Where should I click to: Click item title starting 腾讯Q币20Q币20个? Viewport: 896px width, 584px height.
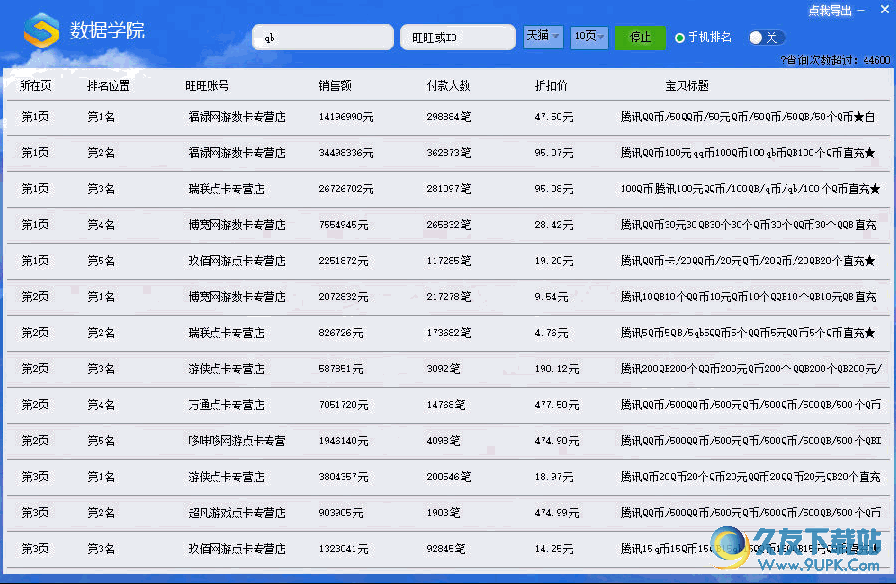click(750, 477)
